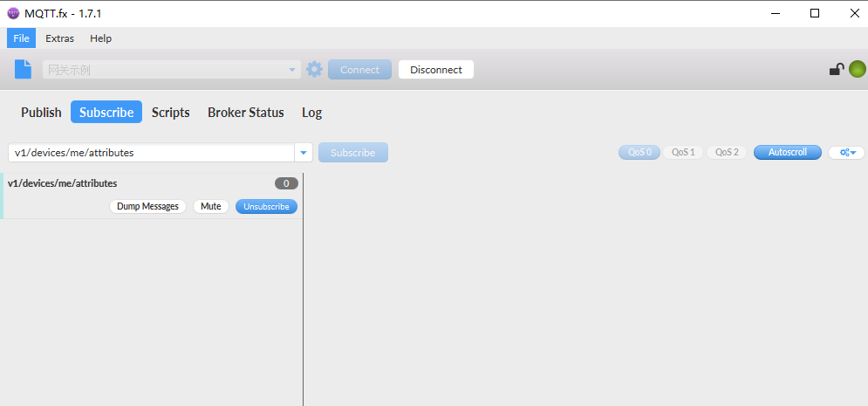Viewport: 868px width, 406px height.
Task: Mute the v1/devices/me/attributes subscription
Action: (211, 207)
